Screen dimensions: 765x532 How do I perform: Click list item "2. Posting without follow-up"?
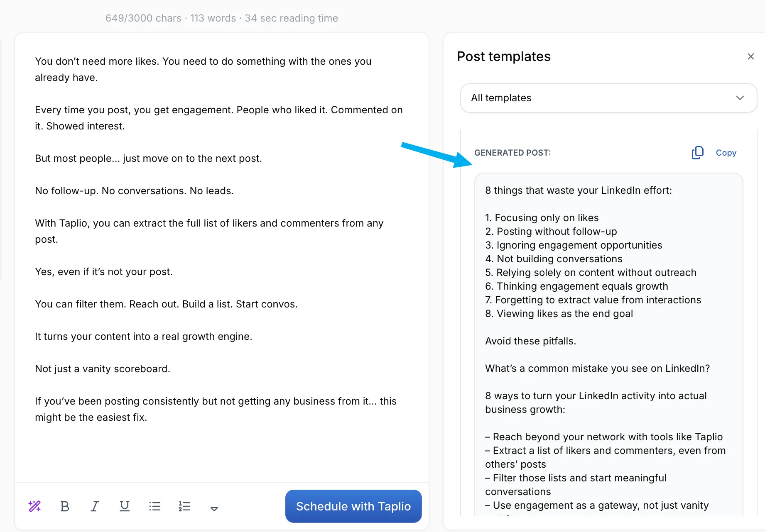(551, 232)
